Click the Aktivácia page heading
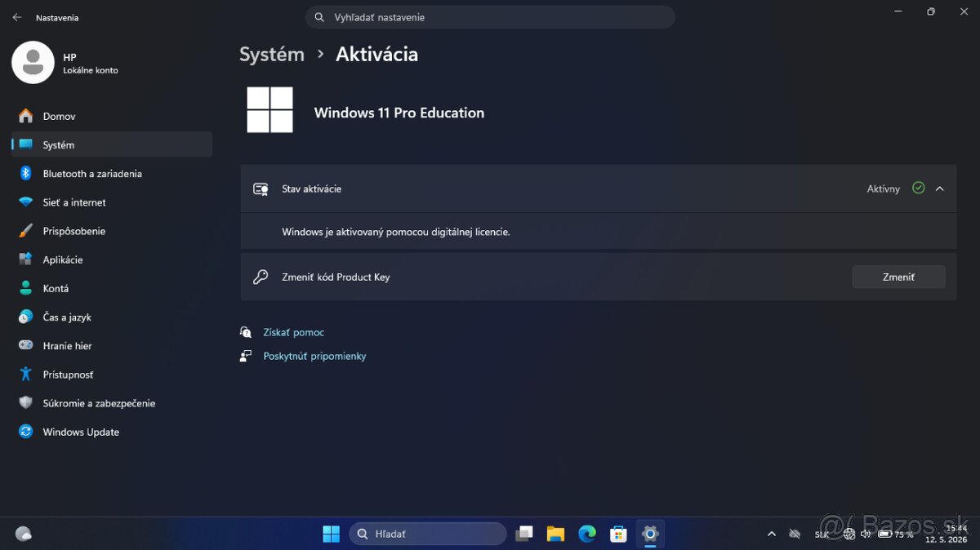The width and height of the screenshot is (980, 550). pos(377,54)
